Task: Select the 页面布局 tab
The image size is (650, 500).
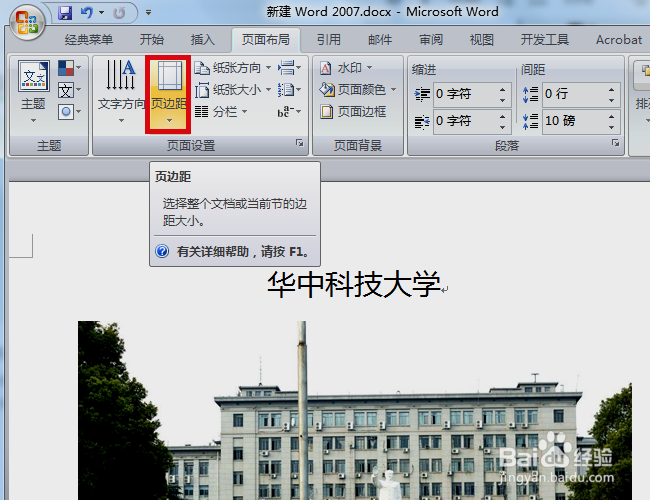Action: coord(266,40)
